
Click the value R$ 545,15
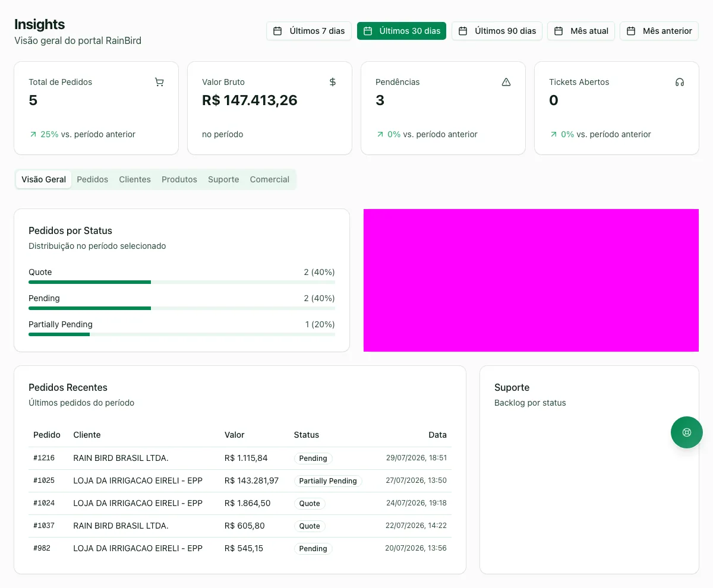[x=244, y=548]
